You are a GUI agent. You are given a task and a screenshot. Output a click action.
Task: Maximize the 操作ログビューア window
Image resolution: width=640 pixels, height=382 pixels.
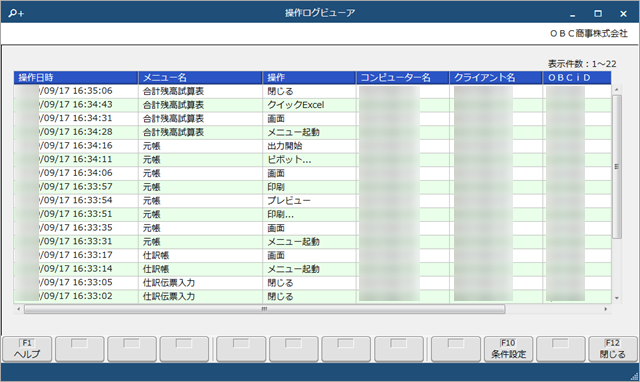[598, 14]
